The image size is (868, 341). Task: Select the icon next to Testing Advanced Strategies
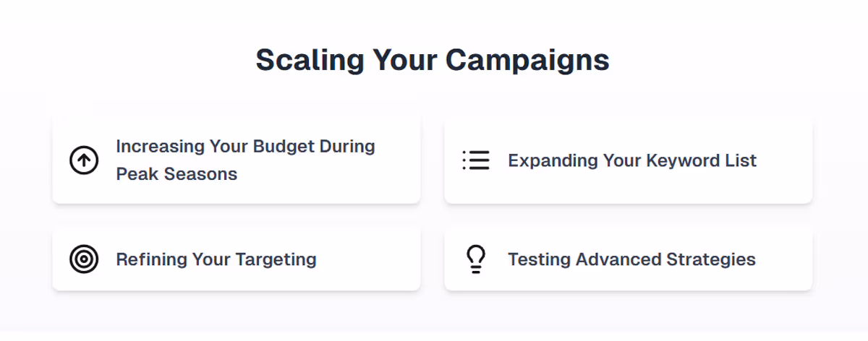coord(476,259)
